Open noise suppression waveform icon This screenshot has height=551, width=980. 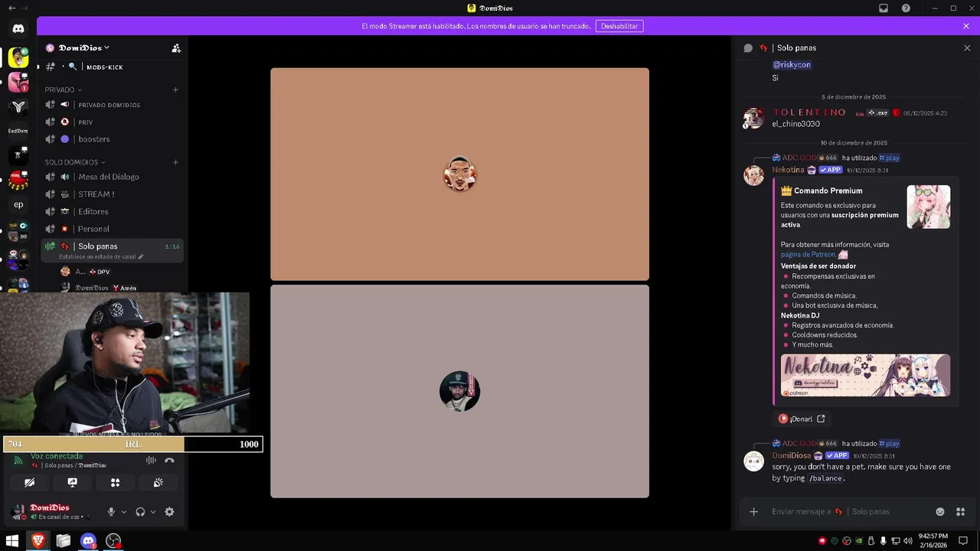tap(151, 461)
